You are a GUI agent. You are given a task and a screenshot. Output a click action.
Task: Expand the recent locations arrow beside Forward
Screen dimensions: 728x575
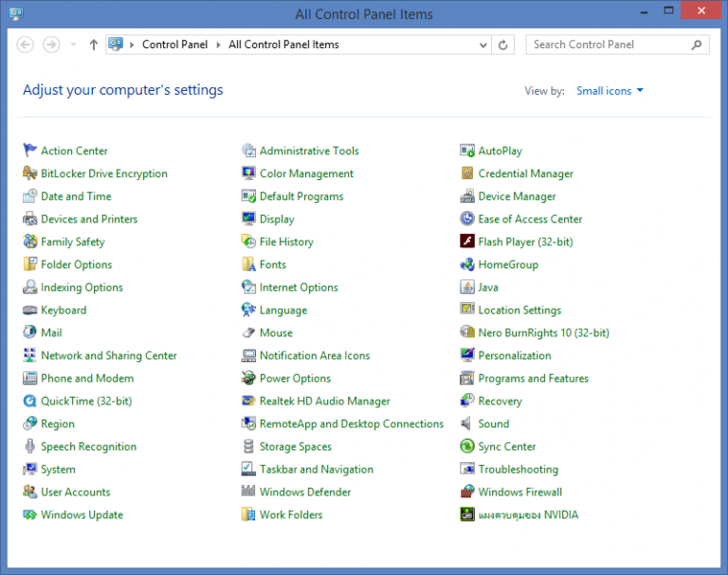click(x=73, y=45)
